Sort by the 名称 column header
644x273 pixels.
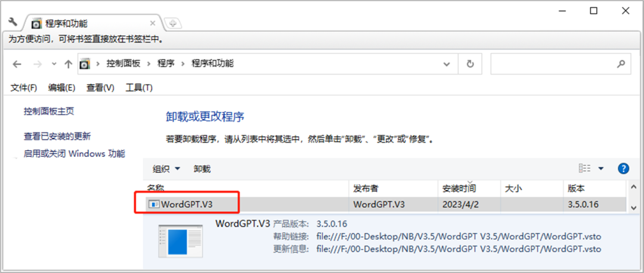[x=246, y=188]
